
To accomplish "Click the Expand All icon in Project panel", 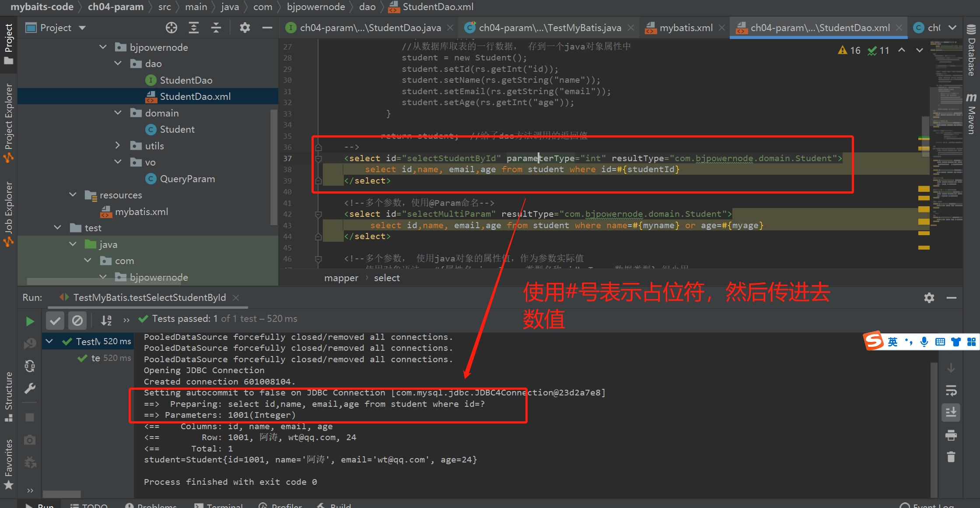I will click(x=194, y=28).
